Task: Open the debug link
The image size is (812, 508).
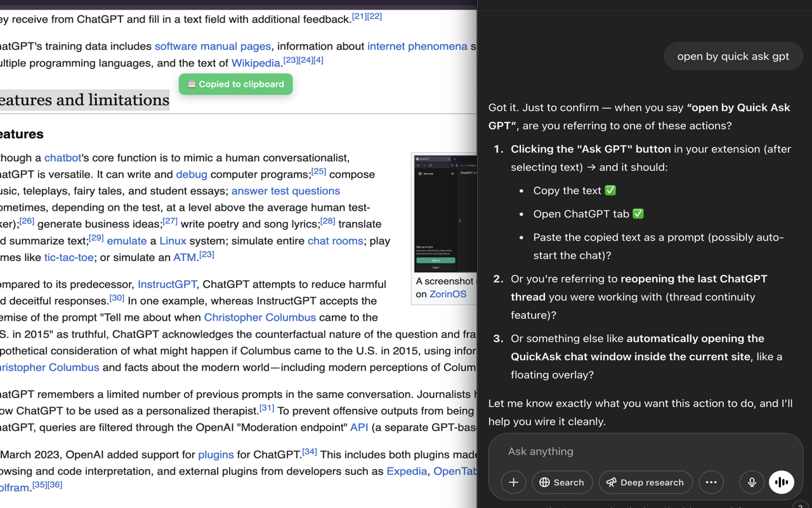Action: (x=192, y=174)
